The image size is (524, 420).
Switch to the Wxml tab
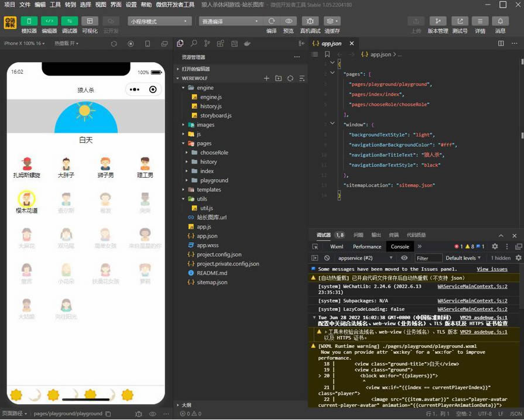coord(337,247)
